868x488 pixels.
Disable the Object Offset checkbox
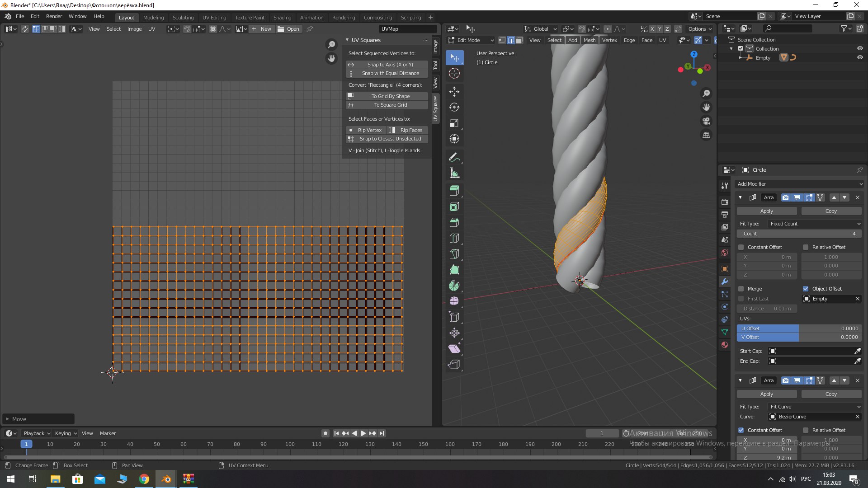click(x=806, y=289)
